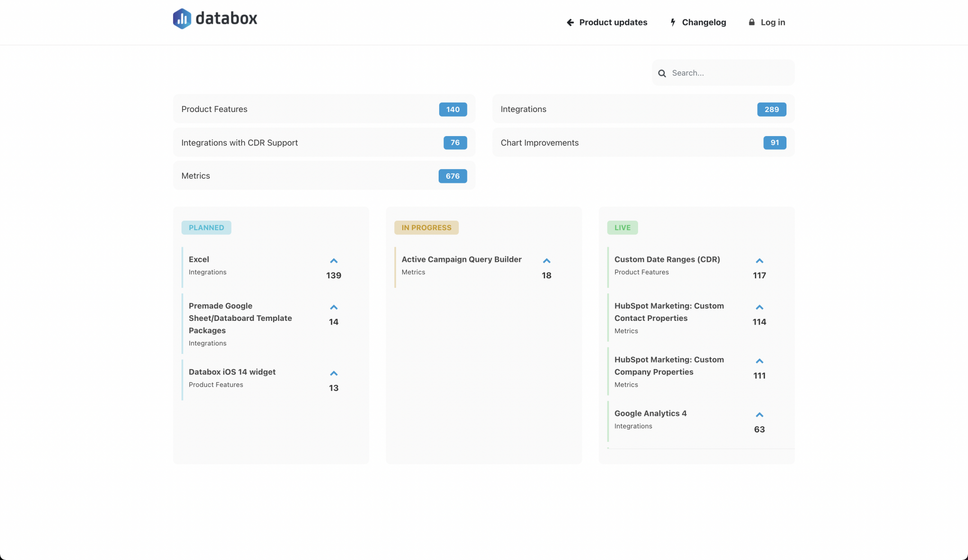Upvote Custom Date Ranges (CDR)
968x560 pixels.
point(760,261)
